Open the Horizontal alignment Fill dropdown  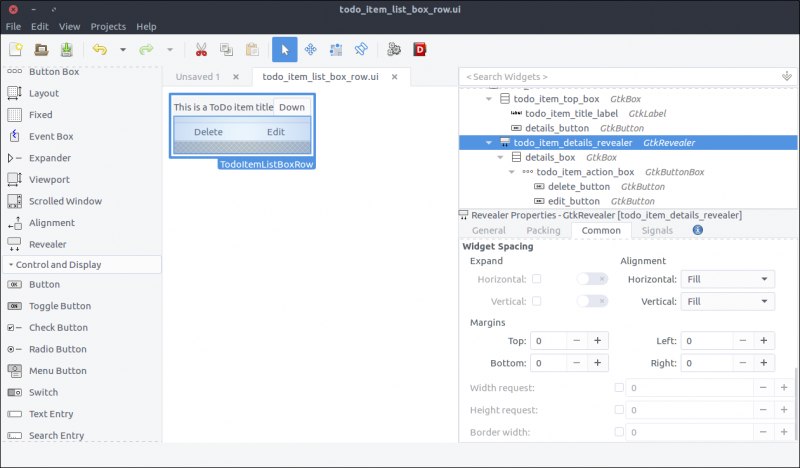[727, 279]
